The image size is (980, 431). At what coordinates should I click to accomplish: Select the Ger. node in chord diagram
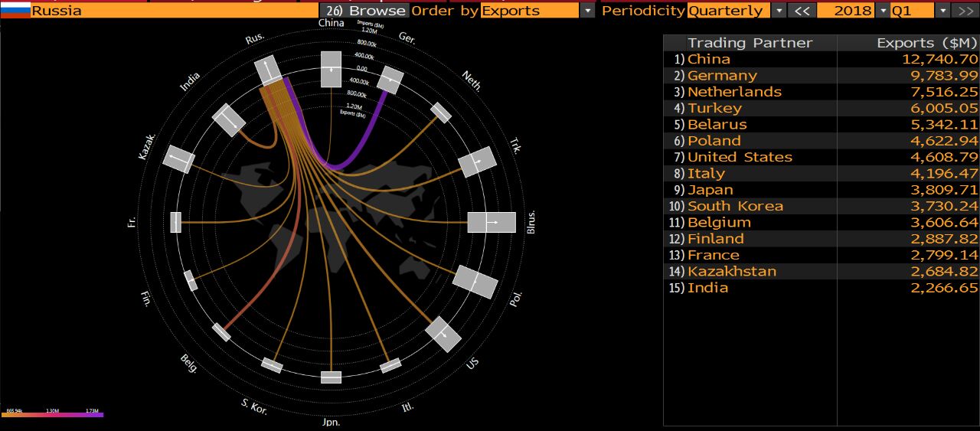[x=390, y=80]
